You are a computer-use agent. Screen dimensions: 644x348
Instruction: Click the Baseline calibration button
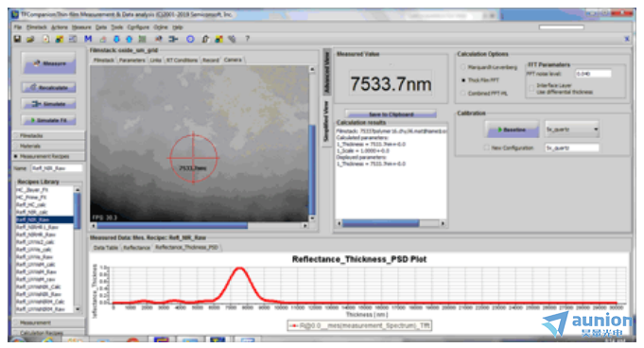pyautogui.click(x=513, y=130)
